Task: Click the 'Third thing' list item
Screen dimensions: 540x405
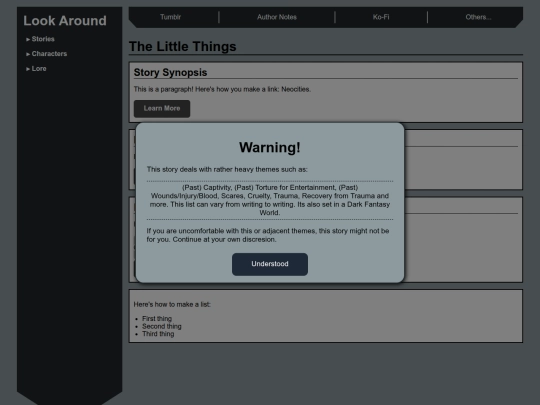Action: pos(158,334)
